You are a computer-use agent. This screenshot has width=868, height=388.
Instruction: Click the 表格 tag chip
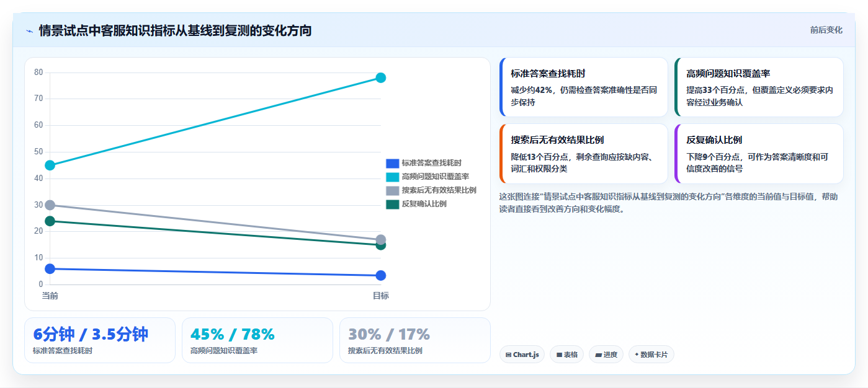tap(566, 355)
